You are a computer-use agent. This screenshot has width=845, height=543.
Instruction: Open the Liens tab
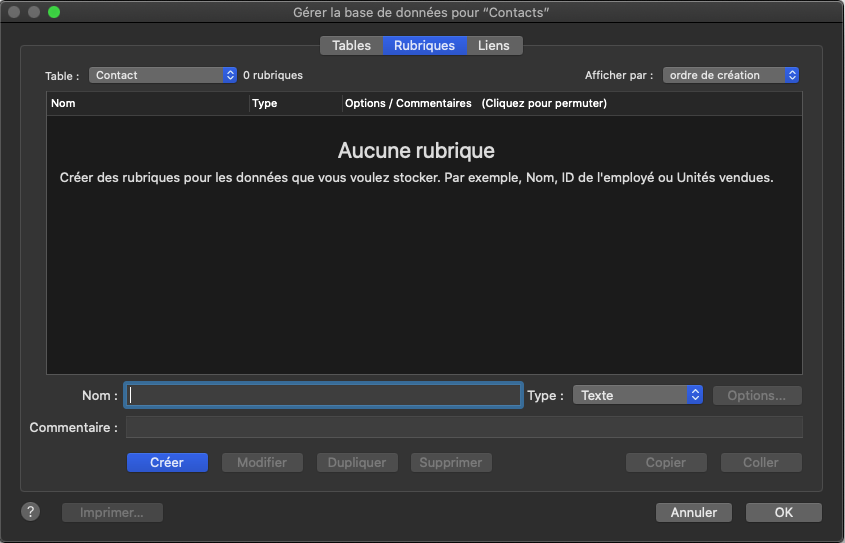pos(494,46)
